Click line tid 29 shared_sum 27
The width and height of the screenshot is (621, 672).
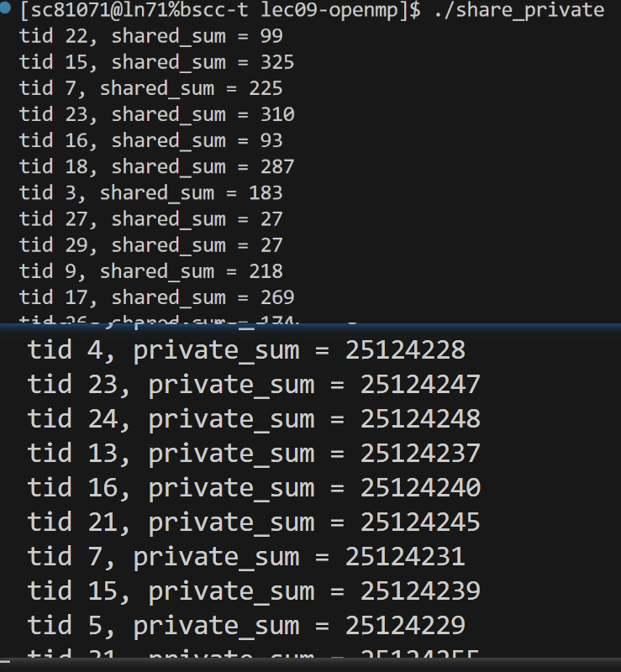151,245
